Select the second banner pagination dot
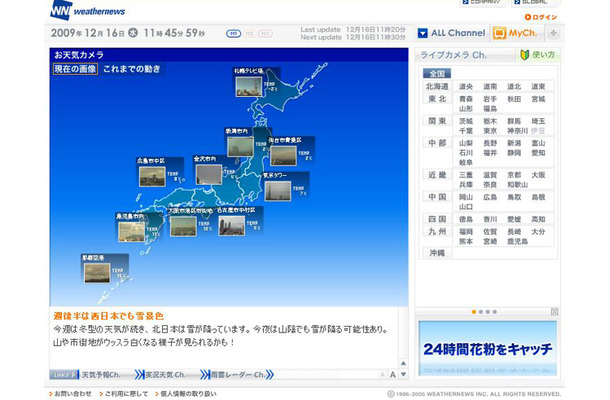Viewport: 610px width, 400px height. (481, 312)
